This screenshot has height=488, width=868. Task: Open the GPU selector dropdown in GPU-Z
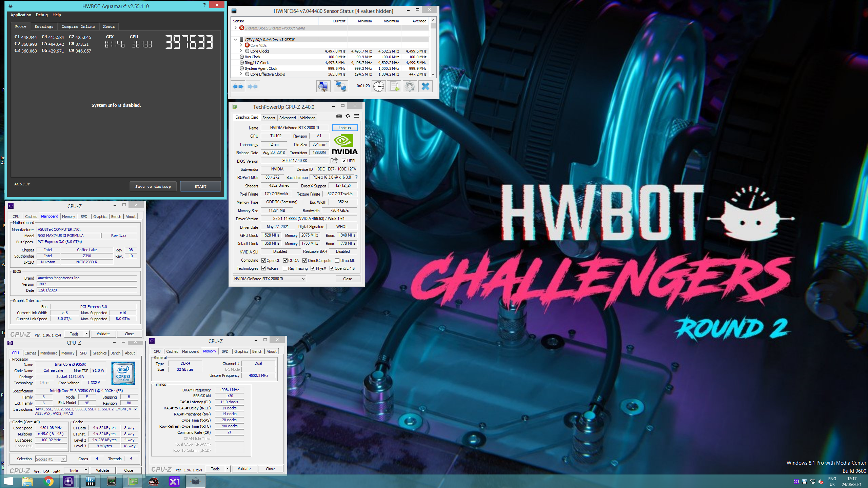pyautogui.click(x=269, y=279)
